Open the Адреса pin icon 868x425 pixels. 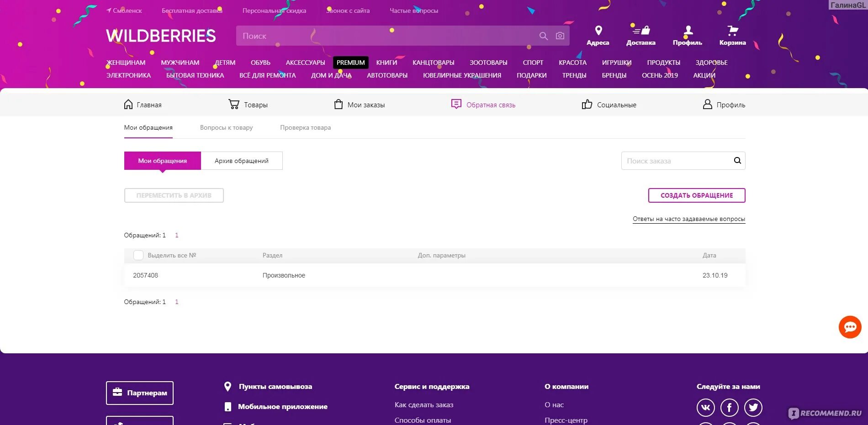pos(598,31)
